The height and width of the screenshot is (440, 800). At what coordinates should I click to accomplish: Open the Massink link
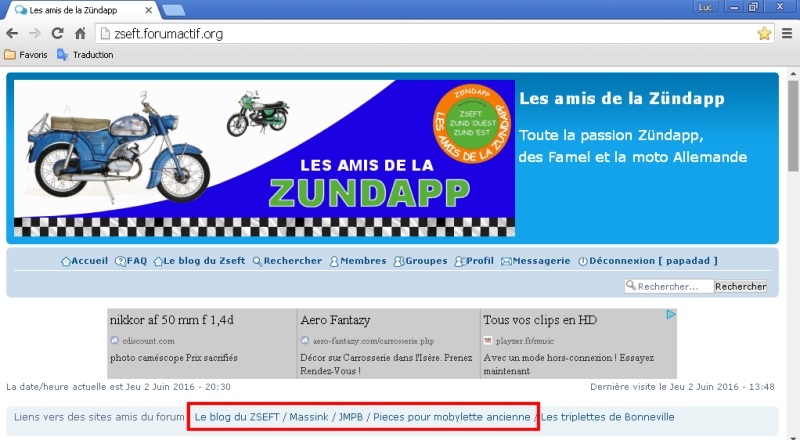309,417
